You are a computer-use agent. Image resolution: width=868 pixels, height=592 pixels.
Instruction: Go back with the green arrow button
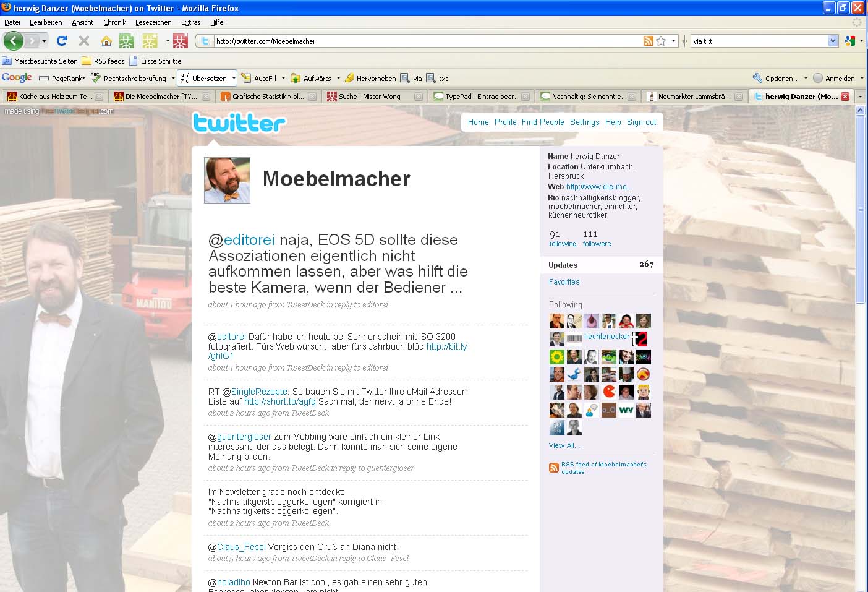(x=14, y=41)
